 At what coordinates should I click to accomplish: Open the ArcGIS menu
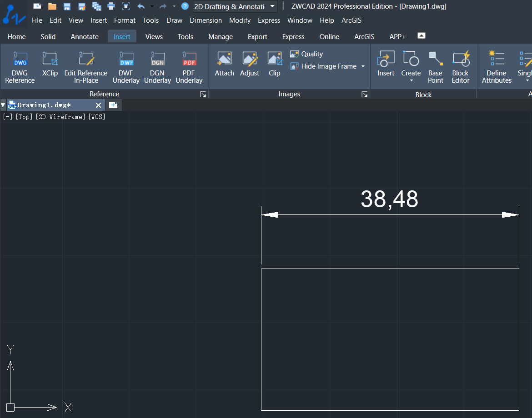click(x=351, y=20)
